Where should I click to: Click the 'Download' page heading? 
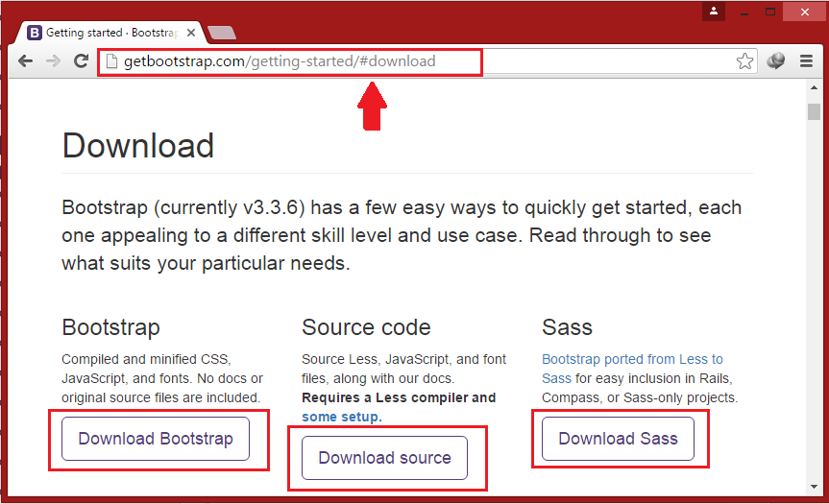138,146
